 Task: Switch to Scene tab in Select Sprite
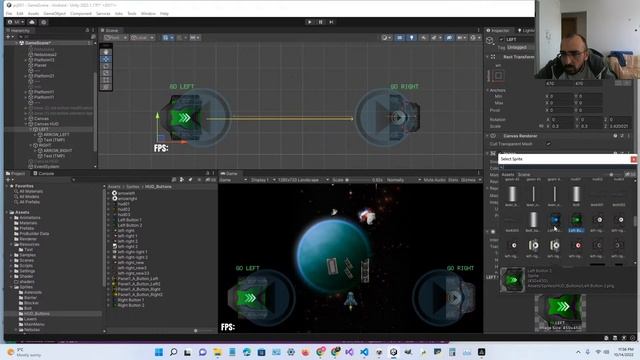point(524,174)
